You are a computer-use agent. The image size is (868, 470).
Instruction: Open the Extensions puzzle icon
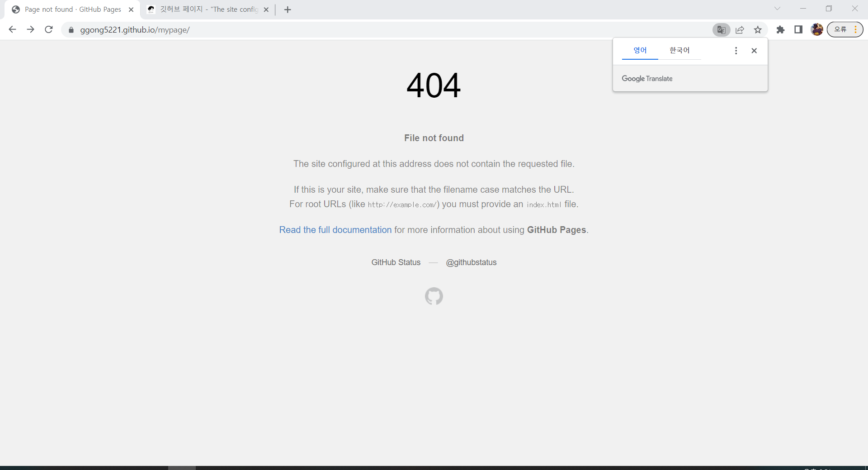tap(780, 30)
